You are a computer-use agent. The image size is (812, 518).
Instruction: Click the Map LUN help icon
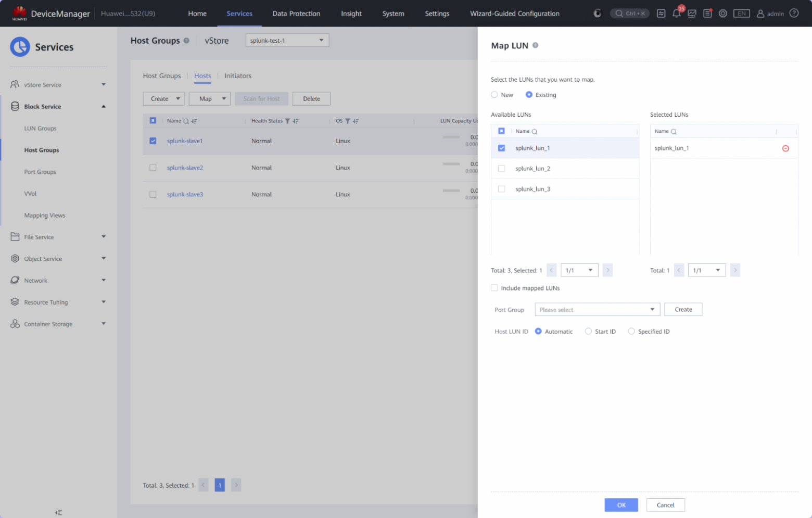coord(535,45)
